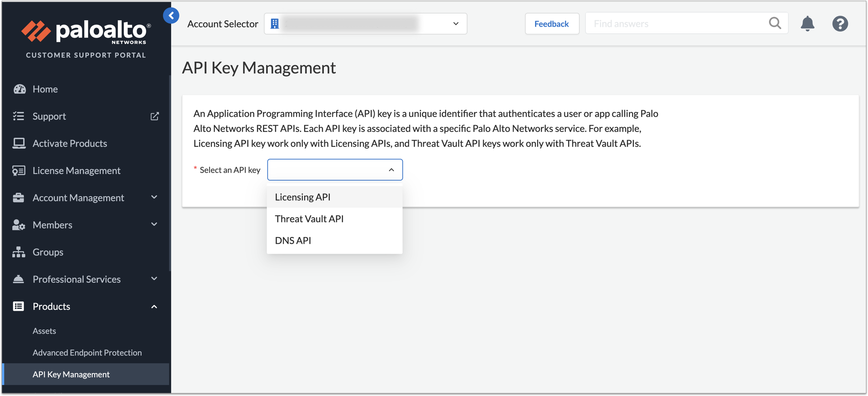The width and height of the screenshot is (868, 396).
Task: Click the Find answers search field
Action: coord(677,24)
